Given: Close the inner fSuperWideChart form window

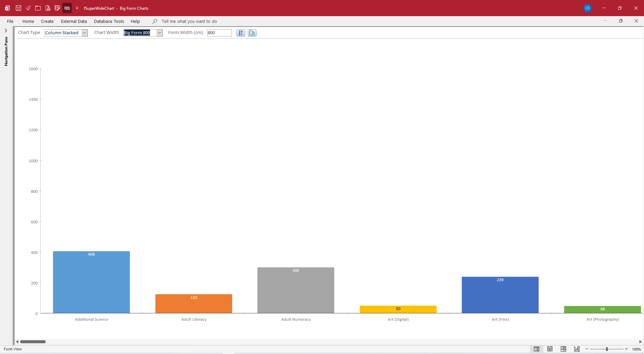Looking at the screenshot, I should pyautogui.click(x=636, y=21).
